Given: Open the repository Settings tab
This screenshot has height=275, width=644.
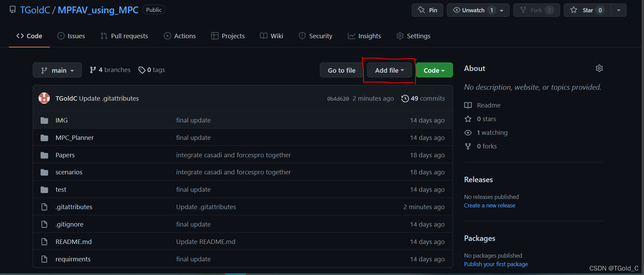Looking at the screenshot, I should click(x=413, y=36).
